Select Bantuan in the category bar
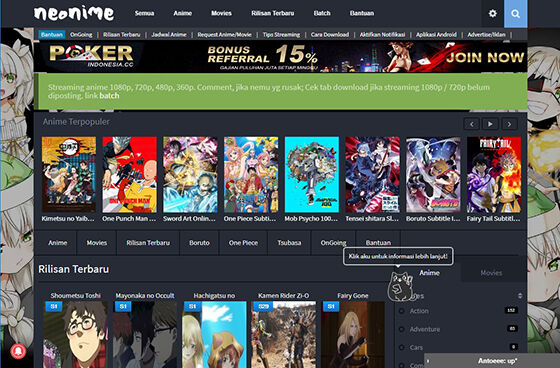 click(378, 243)
